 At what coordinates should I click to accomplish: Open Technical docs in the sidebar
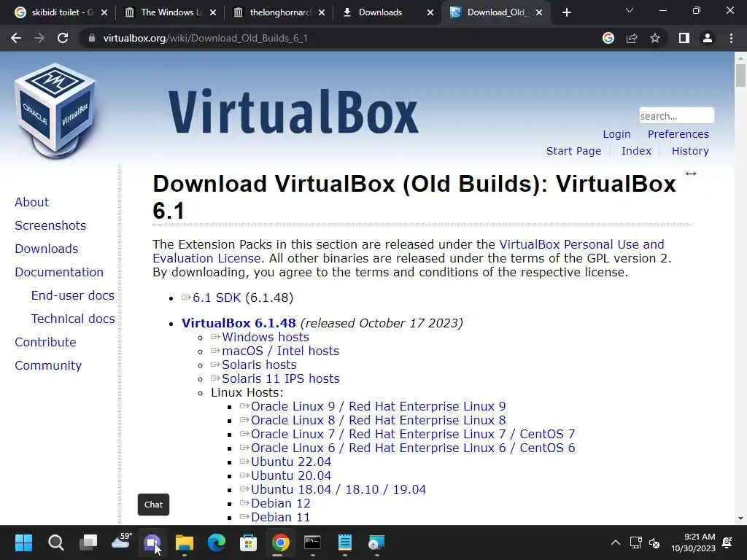73,319
